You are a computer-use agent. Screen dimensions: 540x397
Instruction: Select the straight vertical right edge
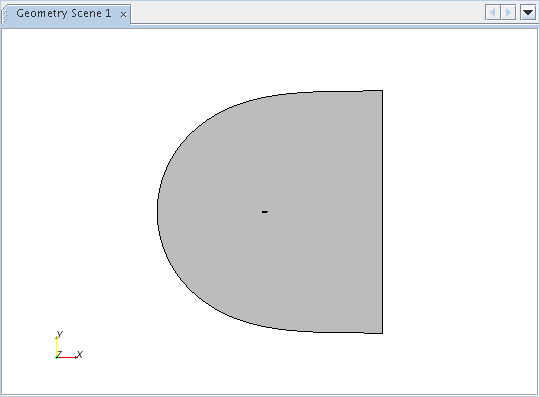click(x=382, y=212)
